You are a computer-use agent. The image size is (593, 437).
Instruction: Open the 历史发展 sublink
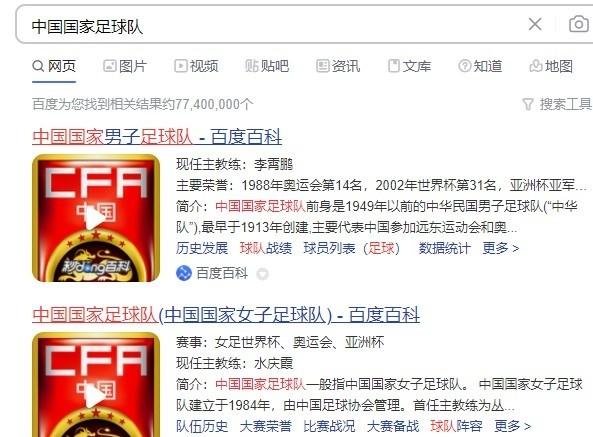coord(202,248)
